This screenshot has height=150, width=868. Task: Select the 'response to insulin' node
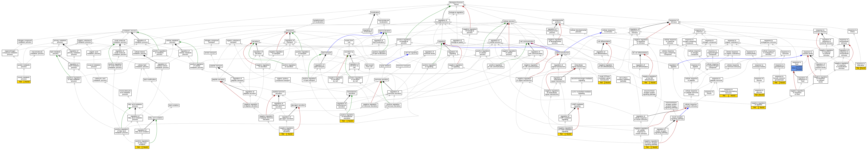(709, 92)
